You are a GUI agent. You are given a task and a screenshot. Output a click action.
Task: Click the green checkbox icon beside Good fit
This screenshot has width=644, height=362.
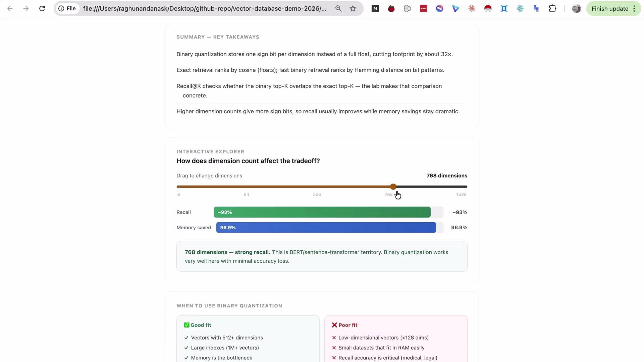point(186,325)
